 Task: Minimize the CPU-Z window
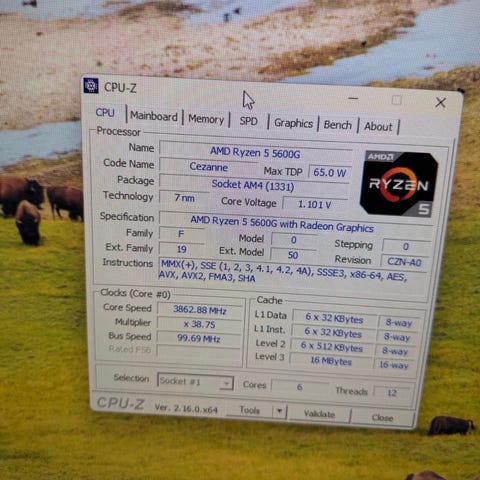[x=353, y=98]
